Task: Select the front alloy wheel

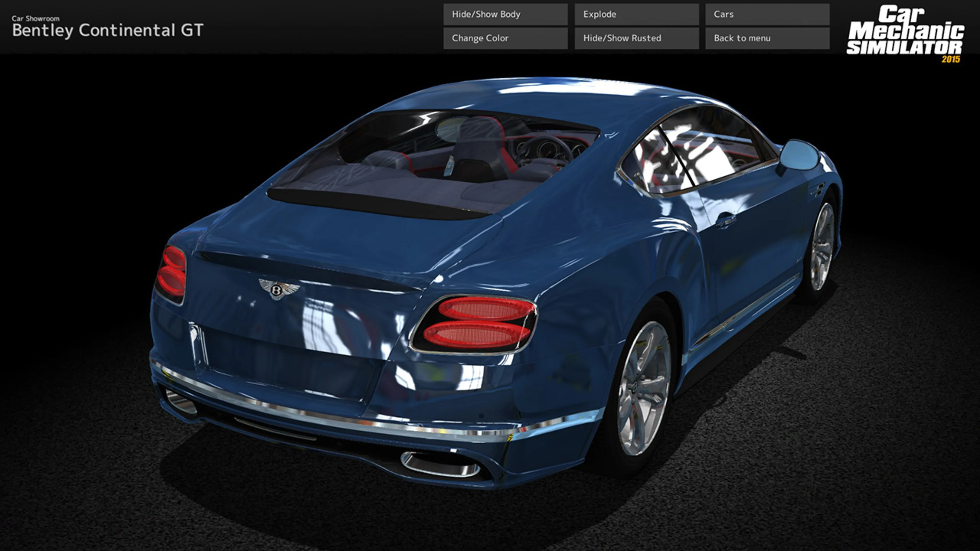Action: [x=822, y=246]
